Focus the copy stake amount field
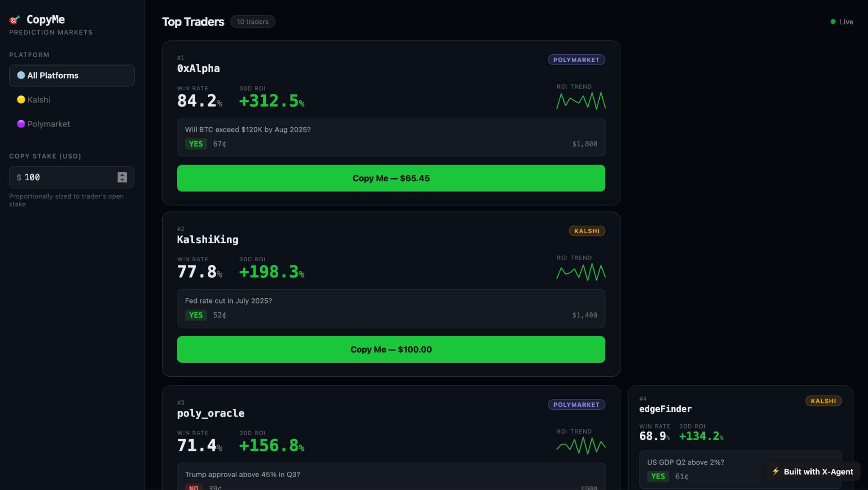 pos(72,177)
